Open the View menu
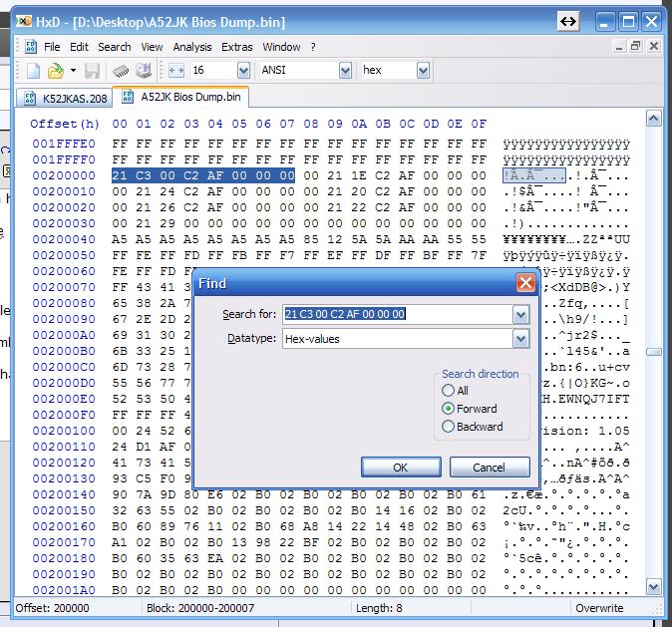This screenshot has width=672, height=627. point(152,47)
